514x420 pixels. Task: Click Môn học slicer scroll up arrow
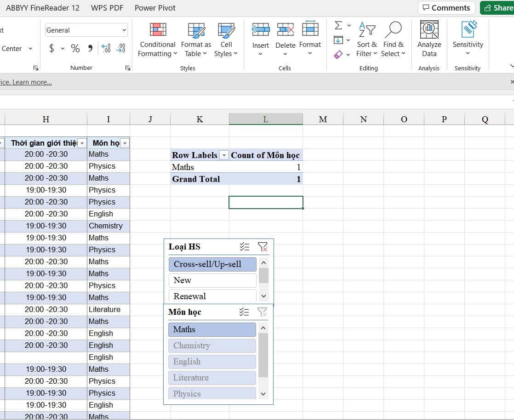tap(263, 328)
